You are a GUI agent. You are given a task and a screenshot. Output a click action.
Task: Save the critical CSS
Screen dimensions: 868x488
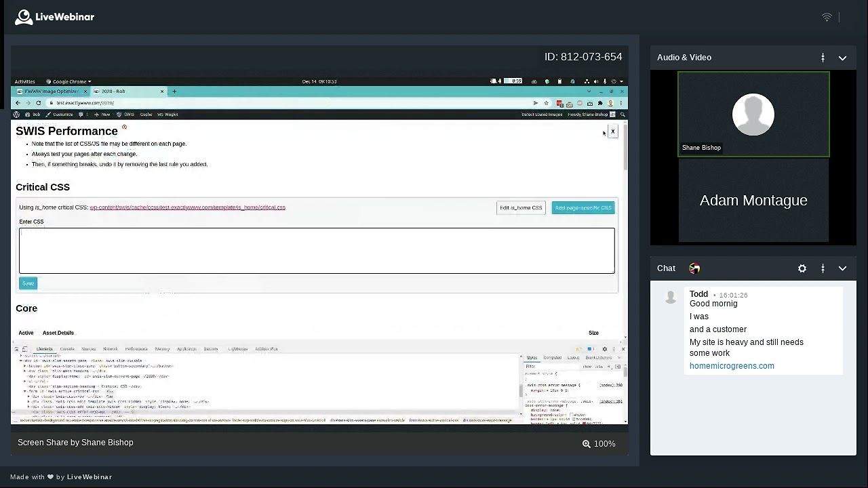pyautogui.click(x=28, y=283)
